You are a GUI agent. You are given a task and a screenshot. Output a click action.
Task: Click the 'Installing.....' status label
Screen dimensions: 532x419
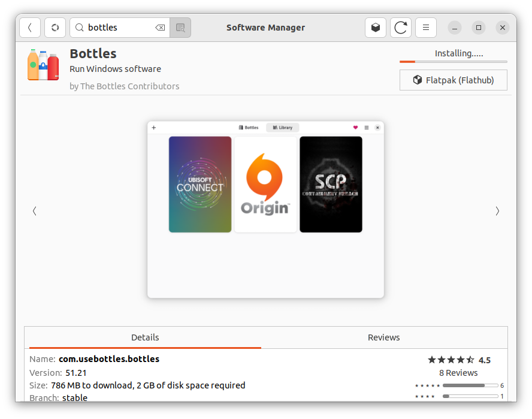pos(459,53)
